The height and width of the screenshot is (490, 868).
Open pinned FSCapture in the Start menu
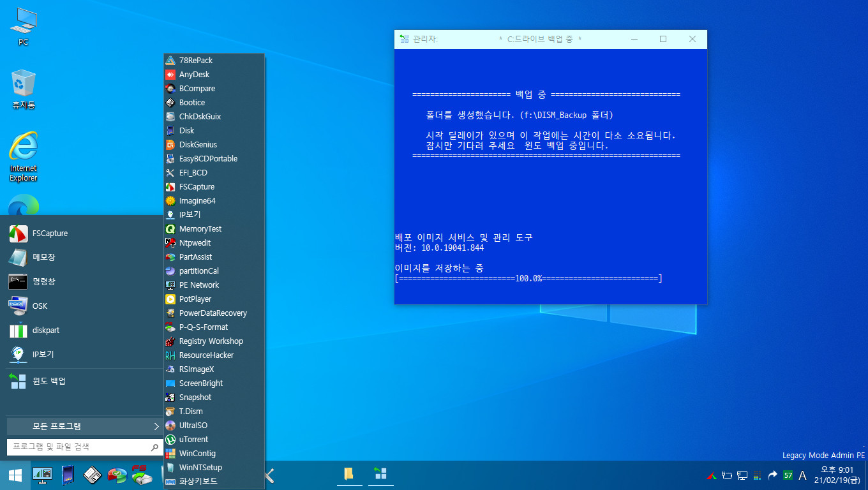[84, 234]
